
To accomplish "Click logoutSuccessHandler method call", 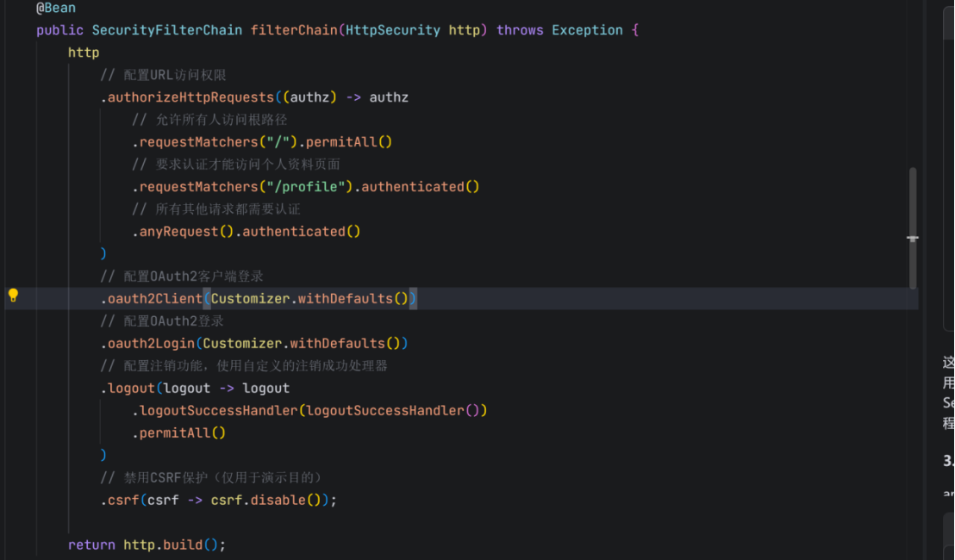I will tap(219, 411).
